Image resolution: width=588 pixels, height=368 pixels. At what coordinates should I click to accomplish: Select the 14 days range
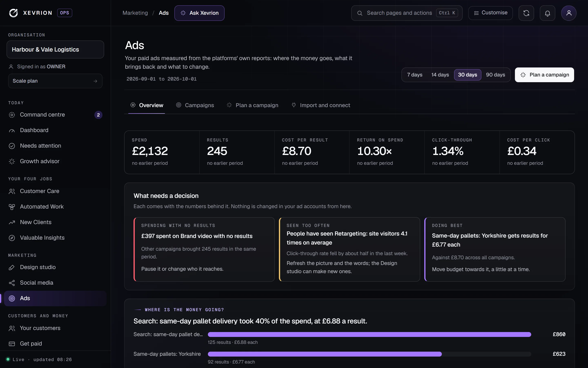pos(440,75)
